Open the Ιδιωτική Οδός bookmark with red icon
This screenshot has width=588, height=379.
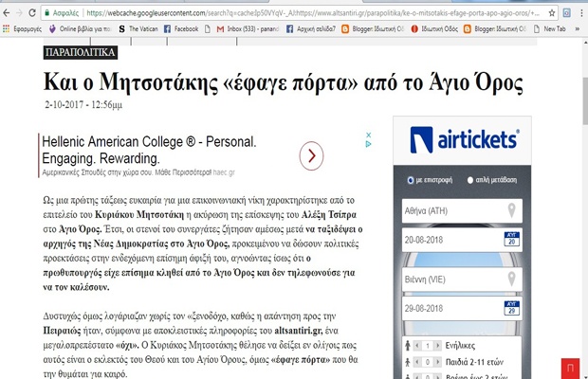[434, 28]
